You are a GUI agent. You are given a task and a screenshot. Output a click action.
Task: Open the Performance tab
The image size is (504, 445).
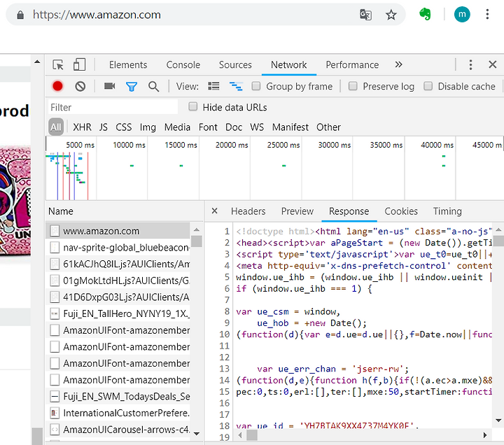click(352, 65)
